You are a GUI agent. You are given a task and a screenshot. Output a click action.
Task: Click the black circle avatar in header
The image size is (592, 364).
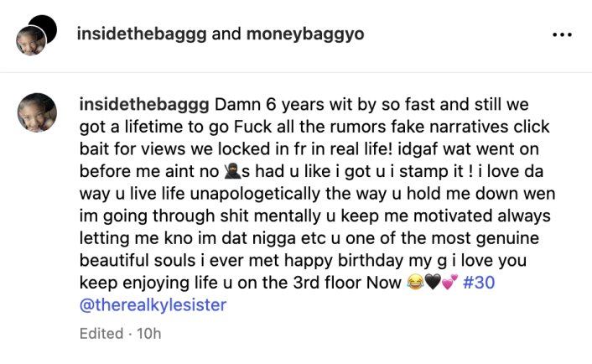click(45, 27)
